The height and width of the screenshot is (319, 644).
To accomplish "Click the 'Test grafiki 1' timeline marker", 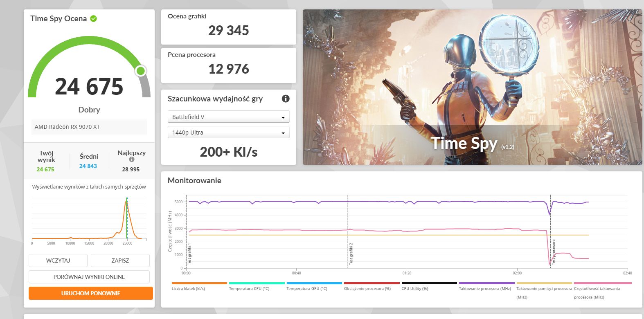I will pyautogui.click(x=189, y=254).
